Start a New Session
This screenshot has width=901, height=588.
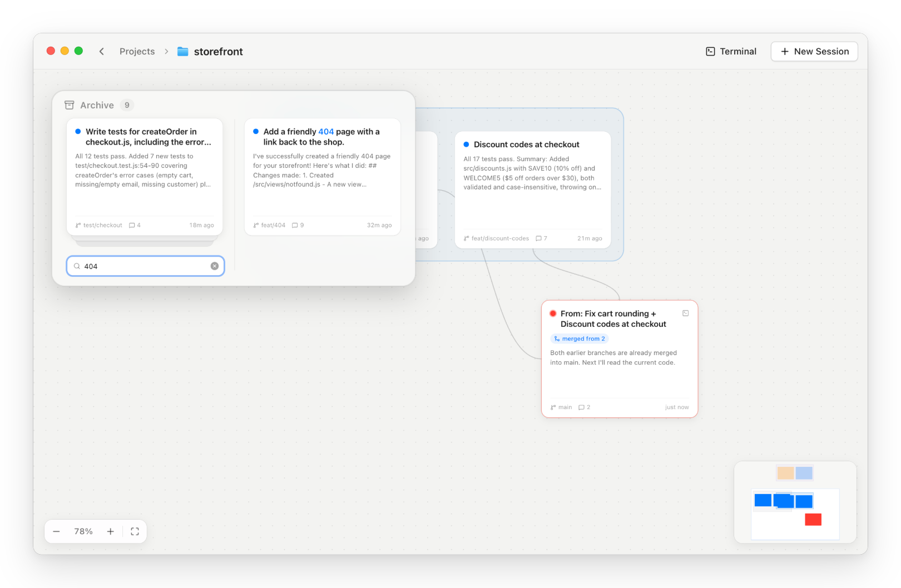(x=814, y=51)
